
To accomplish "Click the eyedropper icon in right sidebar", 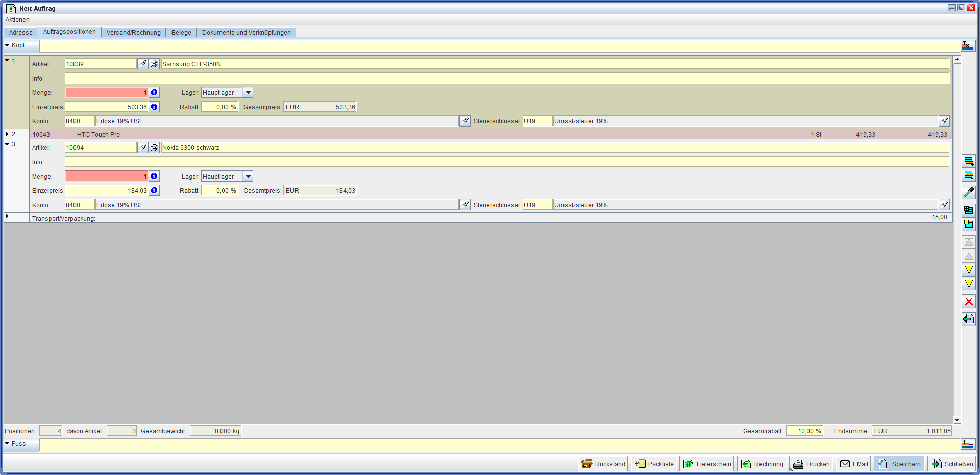I will point(968,192).
